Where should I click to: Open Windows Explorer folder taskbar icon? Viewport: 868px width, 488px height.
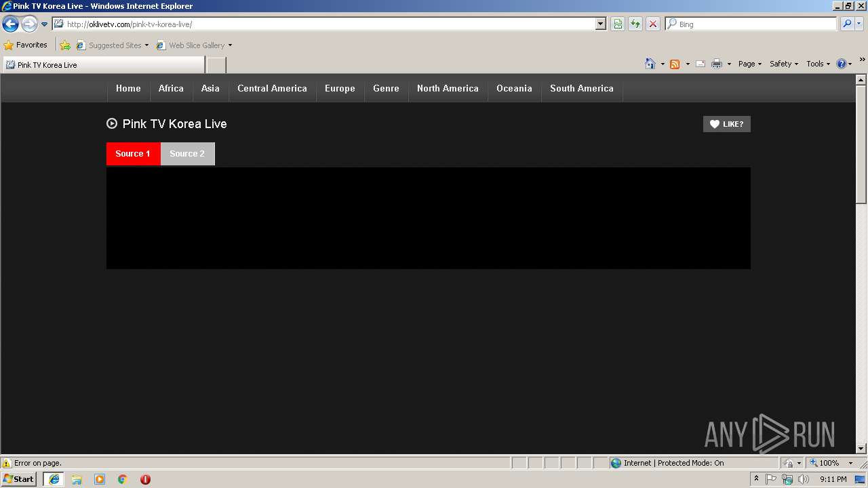77,479
